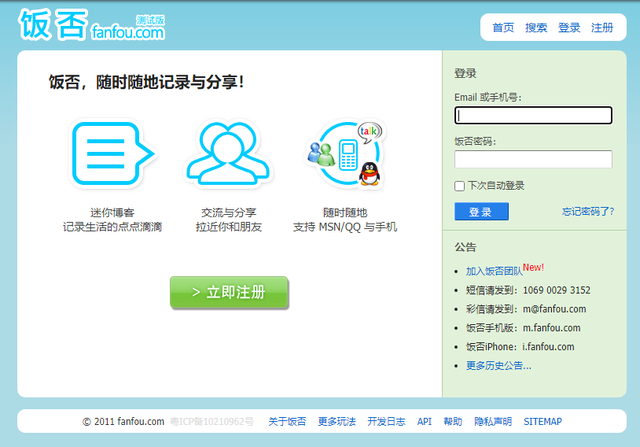This screenshot has width=640, height=447.
Task: Click the QQ penguin icon
Action: coord(370,174)
